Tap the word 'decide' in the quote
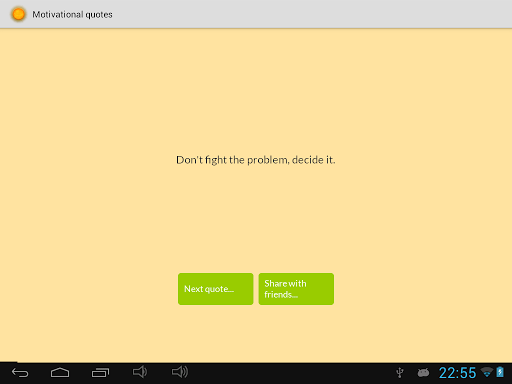Viewport: 512px width, 384px height. click(x=308, y=160)
